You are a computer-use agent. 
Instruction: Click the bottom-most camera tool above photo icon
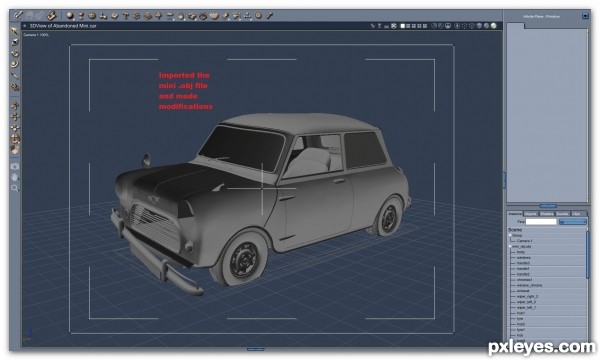(x=15, y=150)
